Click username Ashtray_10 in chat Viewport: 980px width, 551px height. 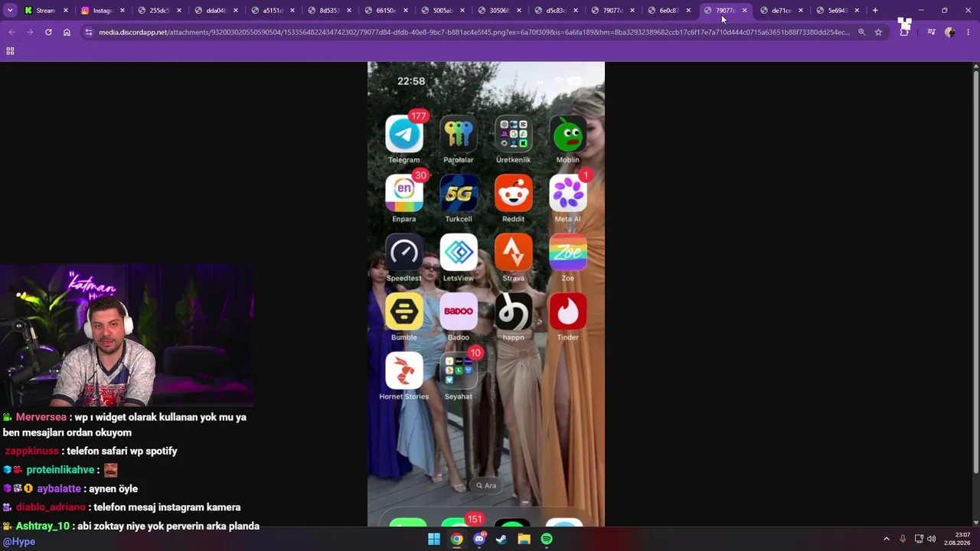click(43, 526)
